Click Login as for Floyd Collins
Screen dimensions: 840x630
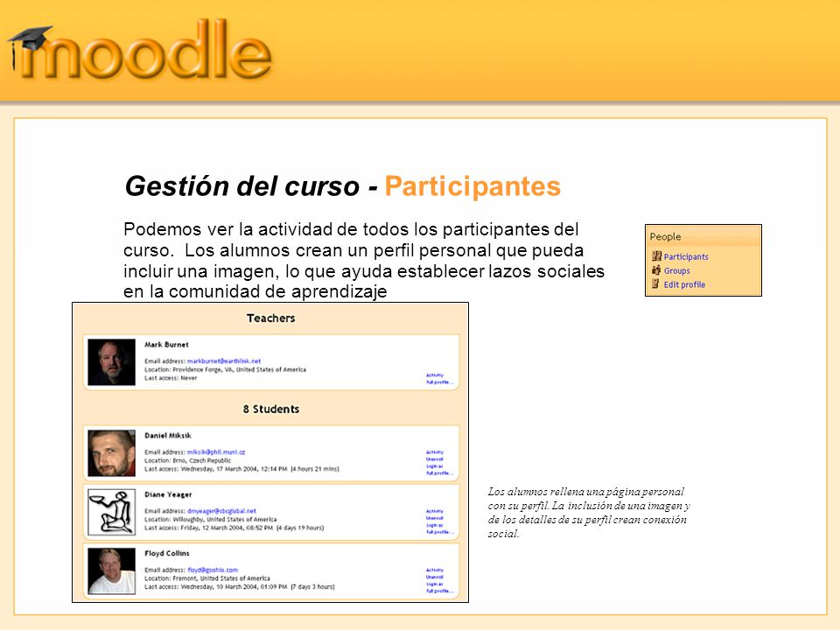(435, 584)
